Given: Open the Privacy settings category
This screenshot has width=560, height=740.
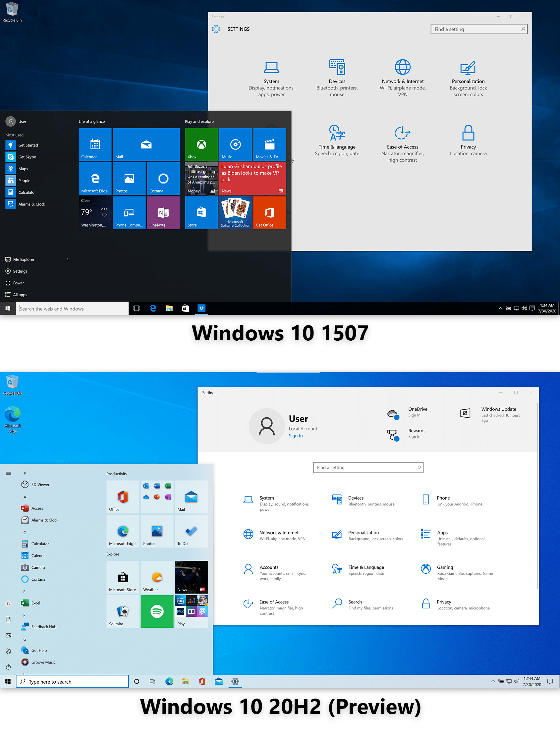Looking at the screenshot, I should pyautogui.click(x=468, y=141).
